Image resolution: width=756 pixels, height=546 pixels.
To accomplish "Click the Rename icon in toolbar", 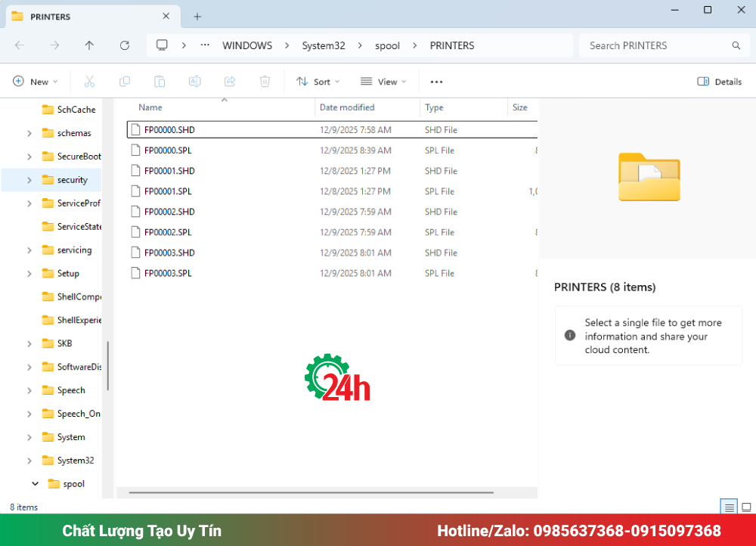I will 195,82.
